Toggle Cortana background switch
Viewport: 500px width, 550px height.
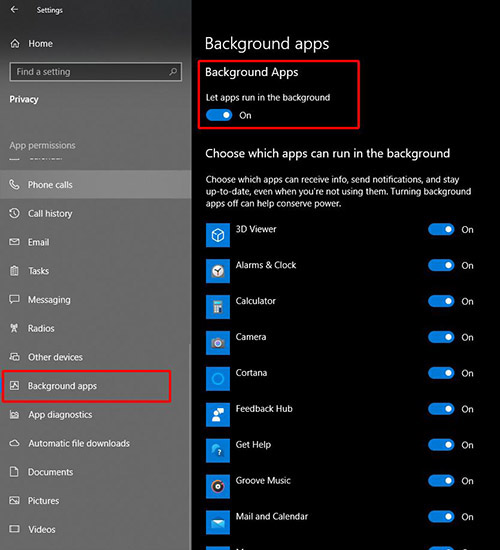441,373
